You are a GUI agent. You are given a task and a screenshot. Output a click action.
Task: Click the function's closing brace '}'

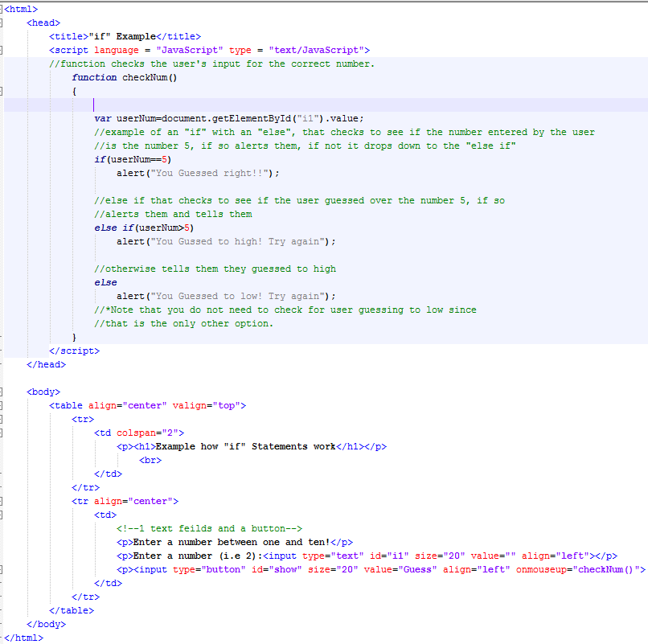coord(74,337)
